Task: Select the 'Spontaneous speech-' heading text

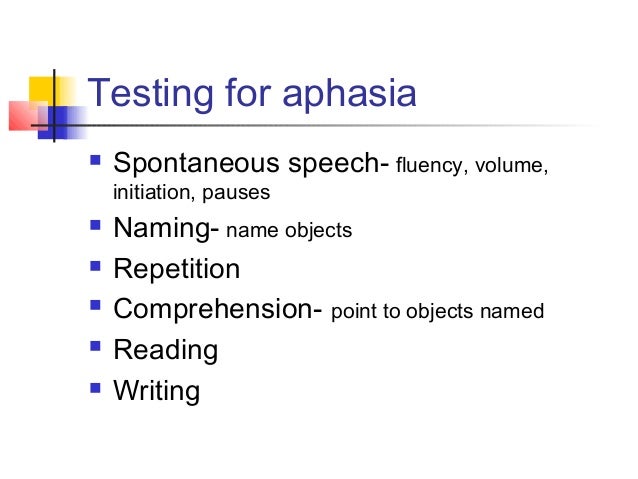Action: tap(251, 164)
